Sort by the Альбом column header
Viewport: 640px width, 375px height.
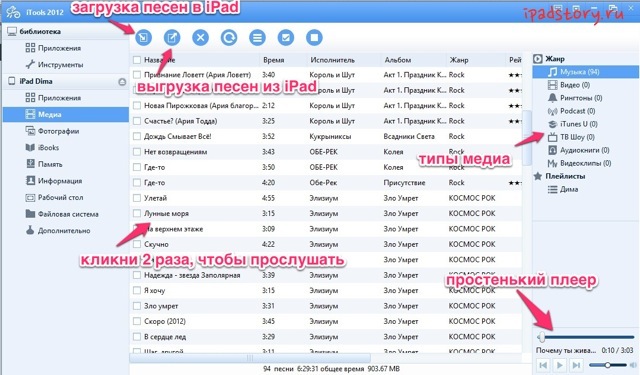398,60
